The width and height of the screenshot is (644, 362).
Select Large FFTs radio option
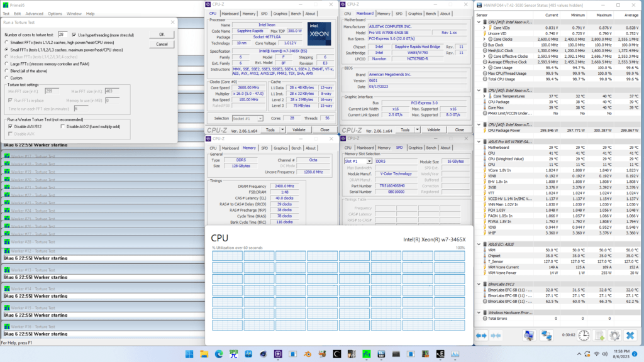[x=6, y=63]
